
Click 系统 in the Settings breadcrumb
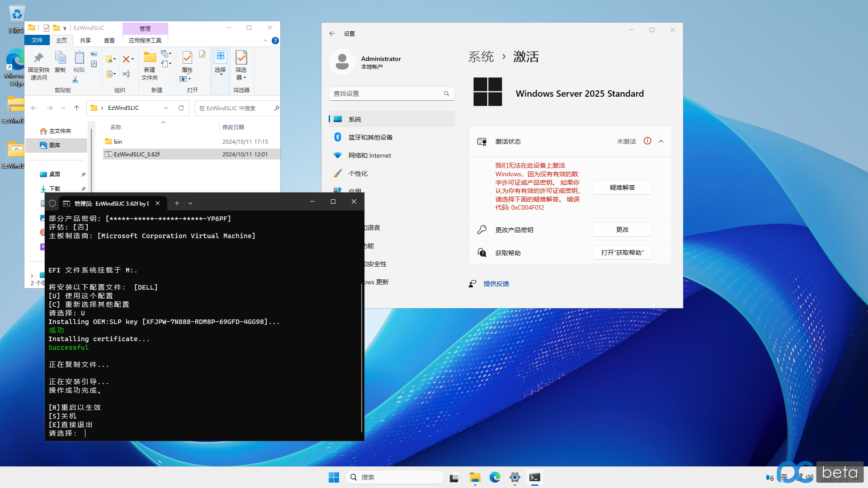tap(481, 57)
